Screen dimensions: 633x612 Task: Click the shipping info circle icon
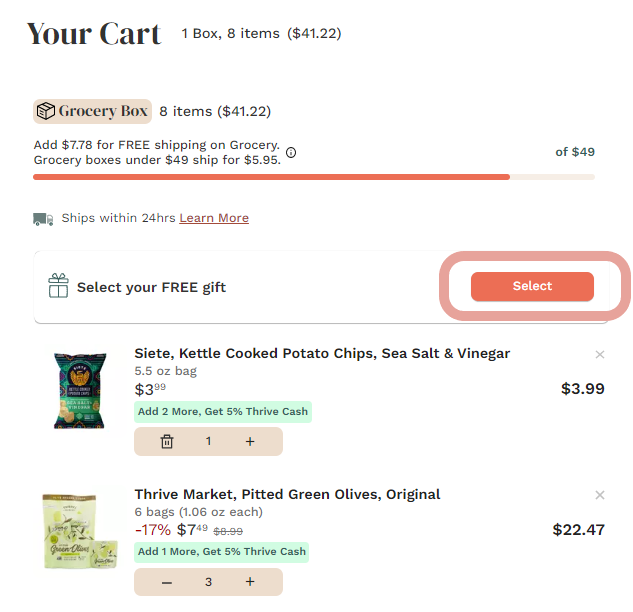(291, 153)
